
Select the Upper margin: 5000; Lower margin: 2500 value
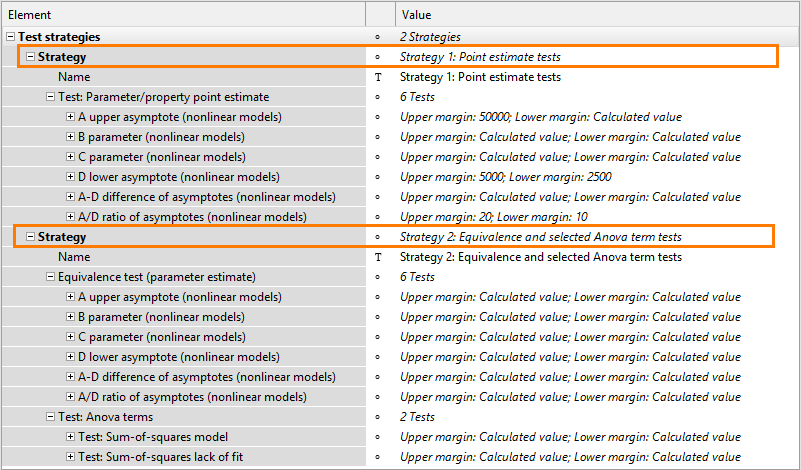coord(506,177)
